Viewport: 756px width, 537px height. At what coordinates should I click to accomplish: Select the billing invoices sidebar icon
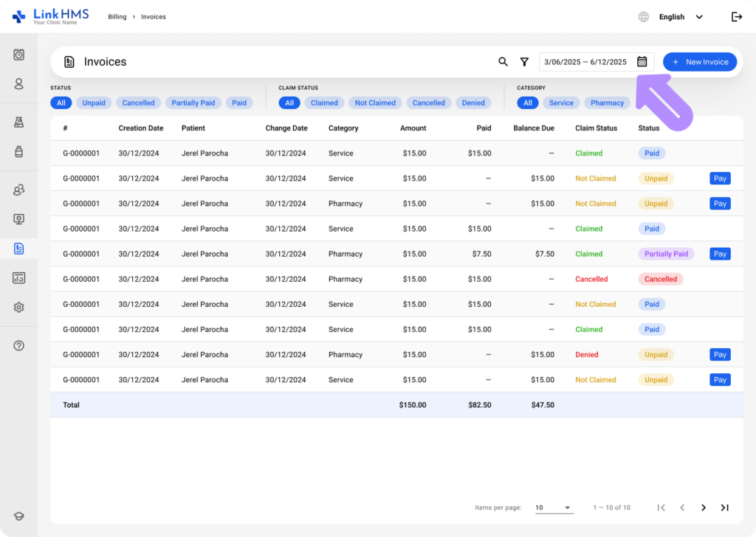click(x=18, y=249)
